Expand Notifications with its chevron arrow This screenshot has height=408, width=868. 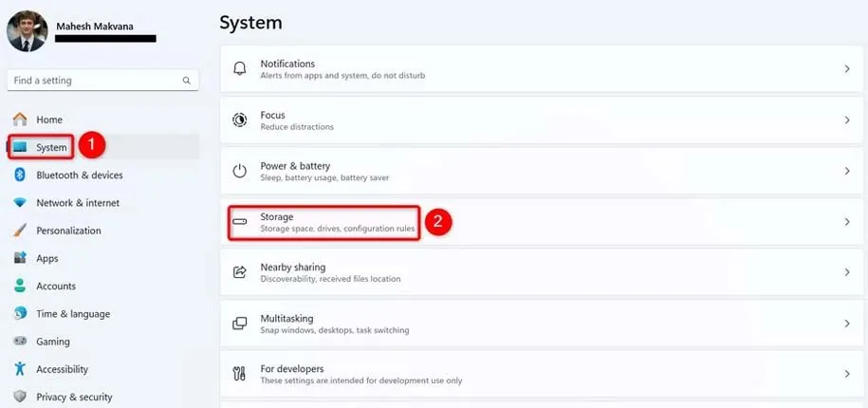pos(846,69)
